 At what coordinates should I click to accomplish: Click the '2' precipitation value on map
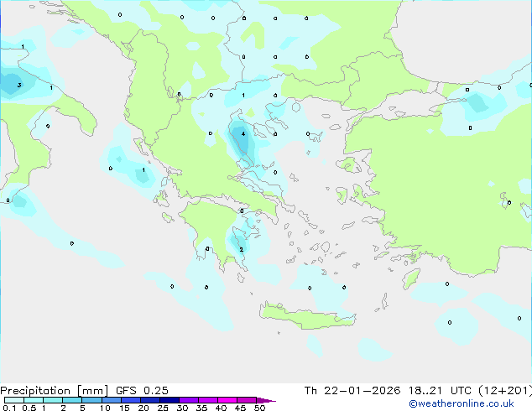[241, 250]
